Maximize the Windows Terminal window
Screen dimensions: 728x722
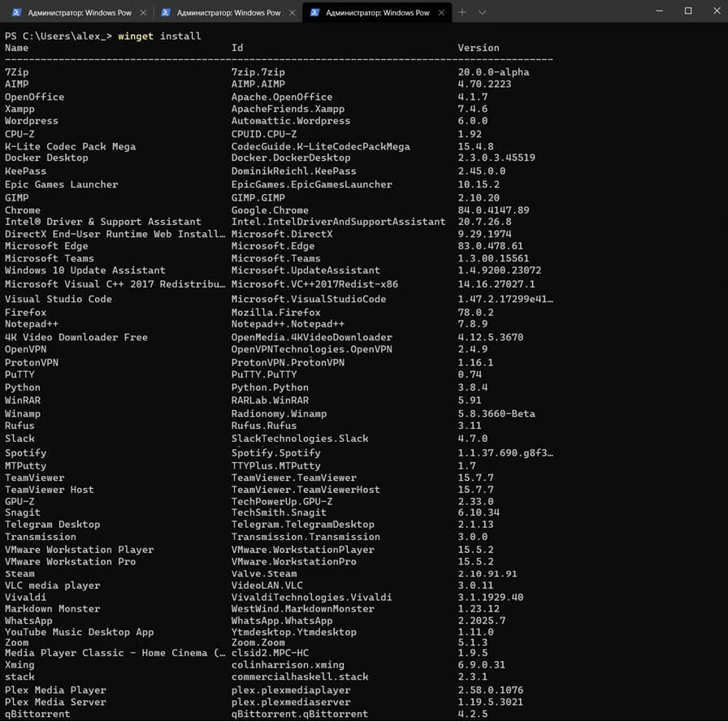688,11
